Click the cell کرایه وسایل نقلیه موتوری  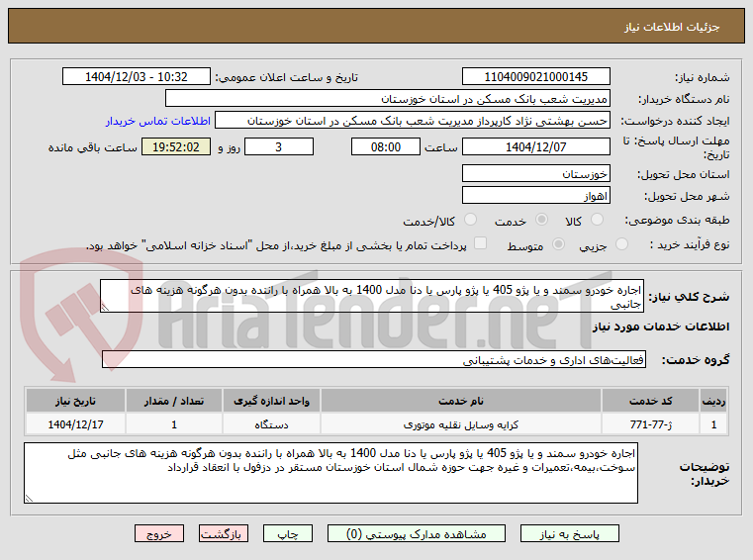pos(461,424)
